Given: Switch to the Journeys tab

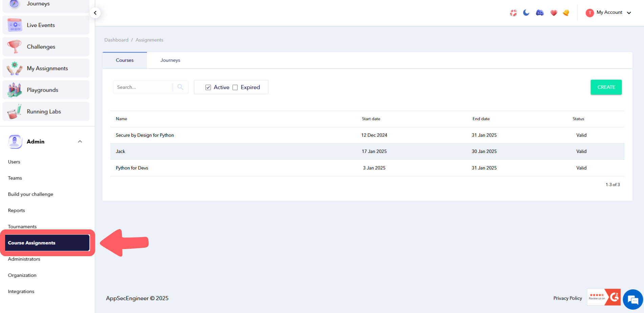Looking at the screenshot, I should [170, 60].
